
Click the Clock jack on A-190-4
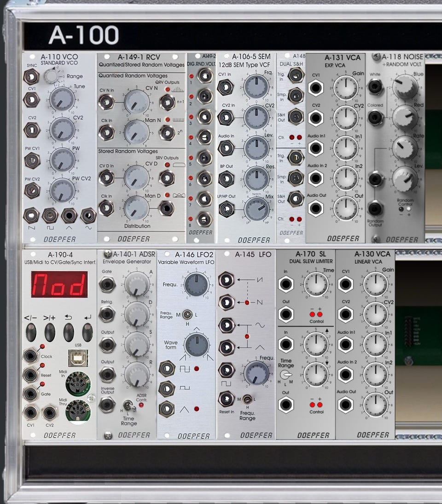[31, 356]
